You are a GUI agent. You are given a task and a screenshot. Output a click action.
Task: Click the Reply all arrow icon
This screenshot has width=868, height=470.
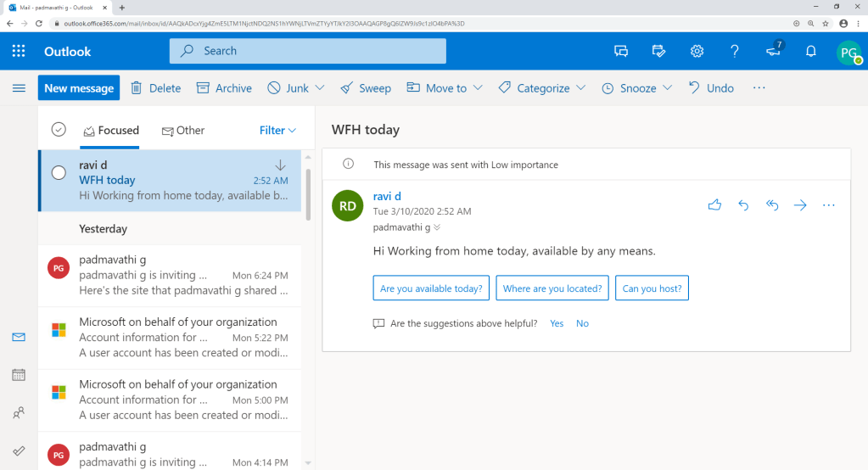(x=772, y=204)
